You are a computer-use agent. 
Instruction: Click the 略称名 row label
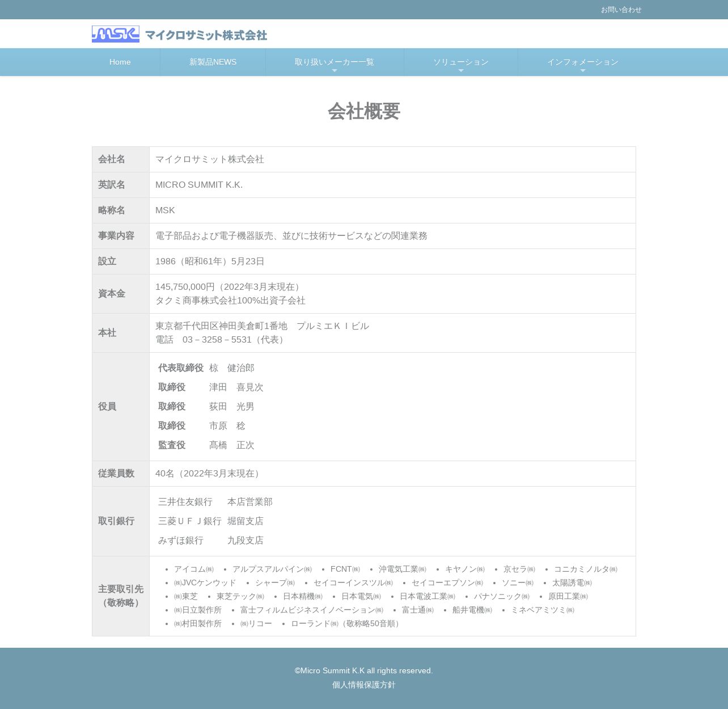pyautogui.click(x=112, y=210)
